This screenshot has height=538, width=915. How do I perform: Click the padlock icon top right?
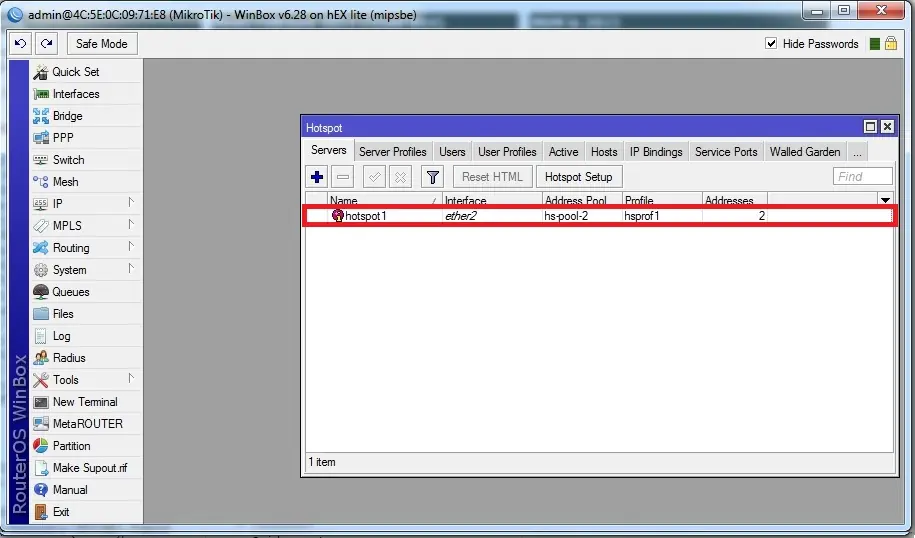[x=890, y=44]
